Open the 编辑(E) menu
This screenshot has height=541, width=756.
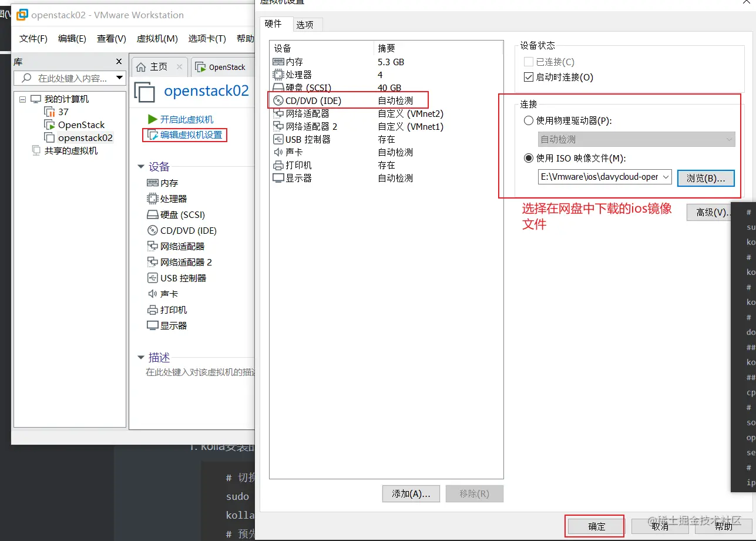(x=72, y=38)
